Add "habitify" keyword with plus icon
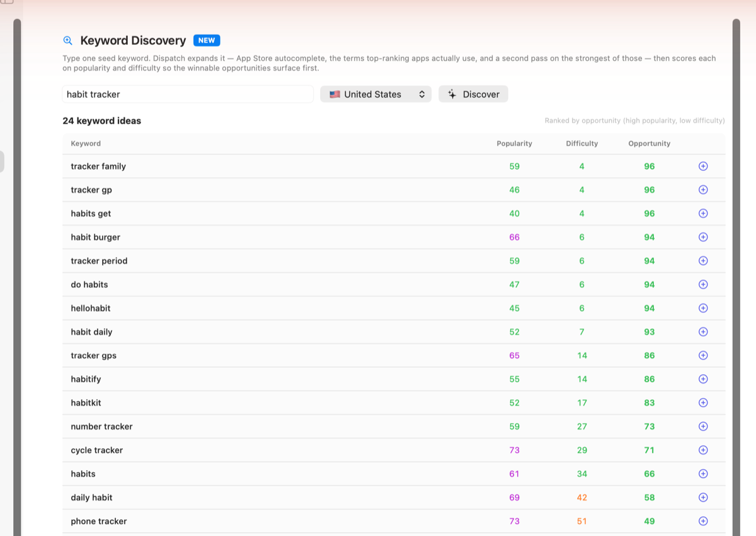Image resolution: width=756 pixels, height=536 pixels. pyautogui.click(x=703, y=379)
